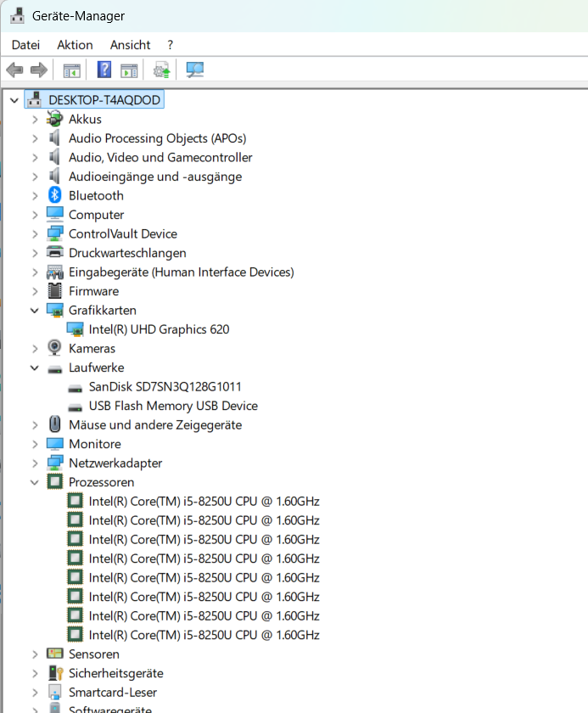
Task: Select Eingabegeräte (Human Interface Devices) label
Action: click(182, 272)
